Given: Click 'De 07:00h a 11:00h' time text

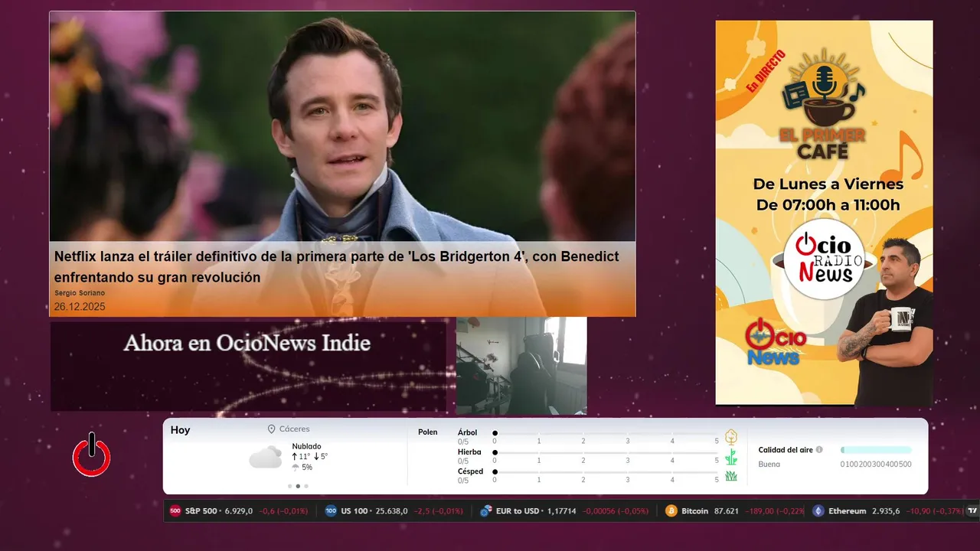Looking at the screenshot, I should (828, 205).
